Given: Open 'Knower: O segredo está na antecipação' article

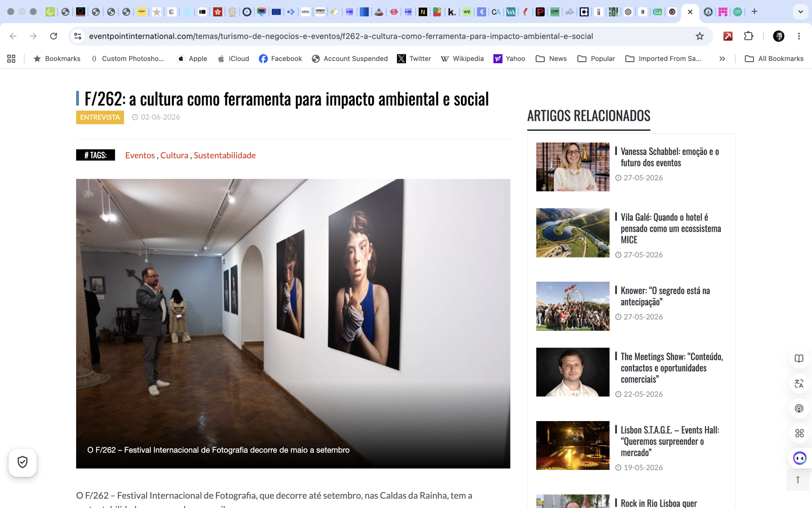Looking at the screenshot, I should pos(665,296).
